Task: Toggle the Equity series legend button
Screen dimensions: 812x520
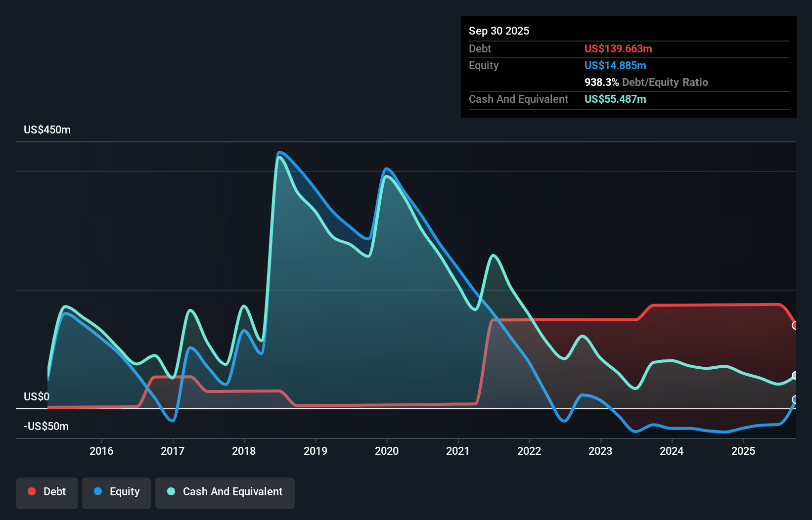Action: (117, 493)
